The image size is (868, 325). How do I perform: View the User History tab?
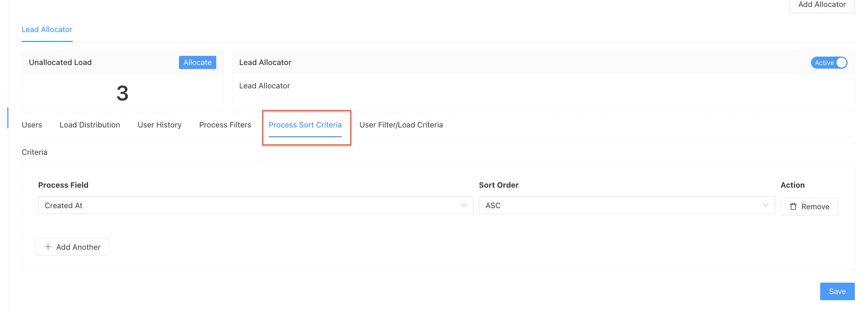point(159,125)
